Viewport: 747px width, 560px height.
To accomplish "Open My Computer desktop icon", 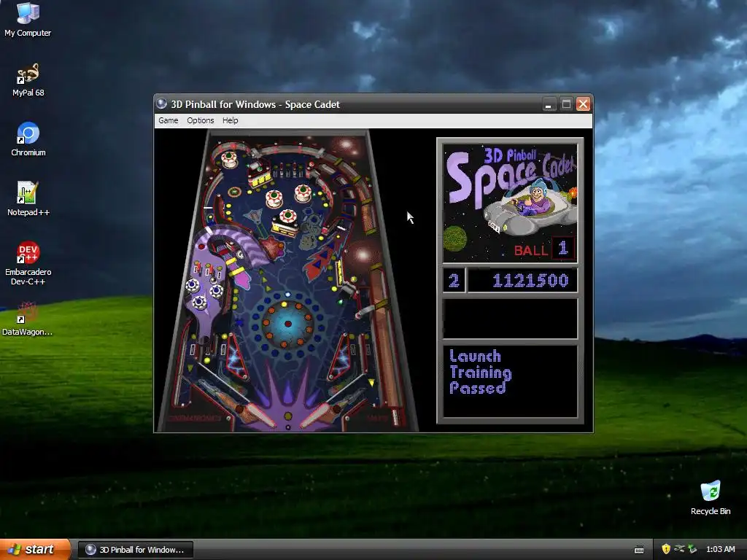I will pos(28,19).
